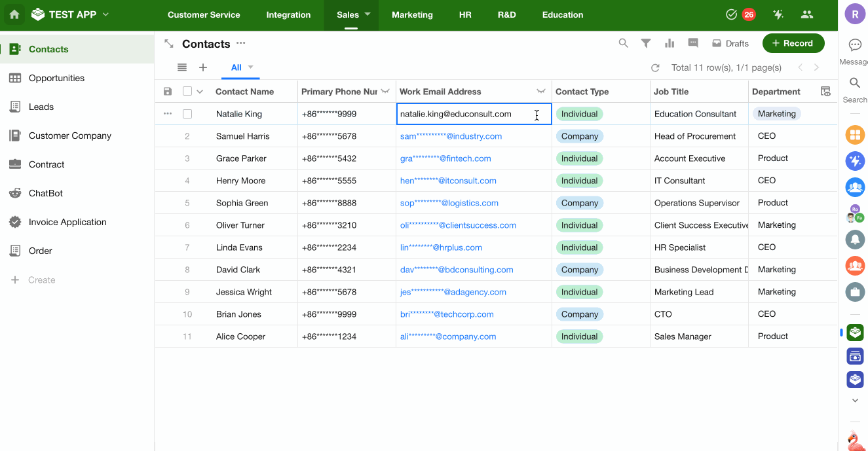Screen dimensions: 868x451
Task: Click the home icon in top bar
Action: click(x=14, y=14)
